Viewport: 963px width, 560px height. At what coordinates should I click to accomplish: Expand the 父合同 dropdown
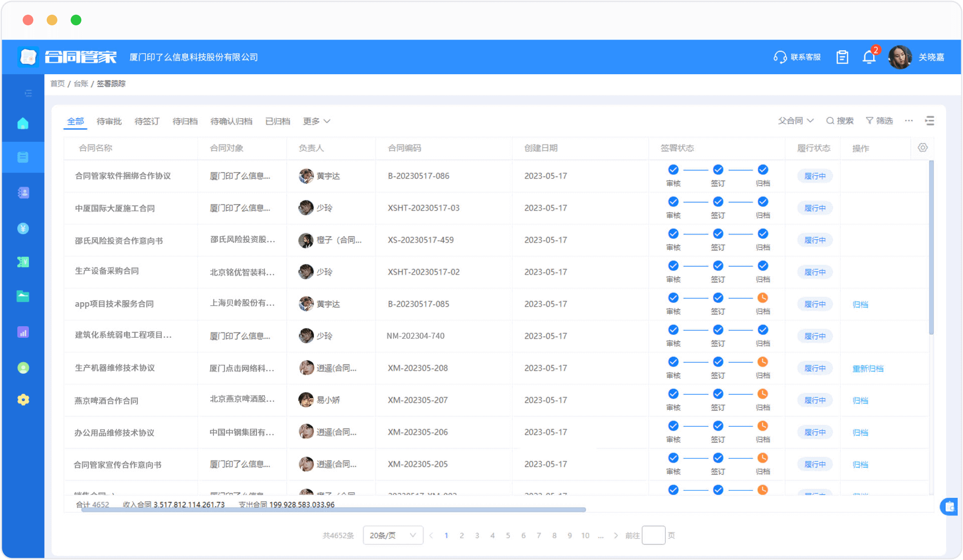796,121
